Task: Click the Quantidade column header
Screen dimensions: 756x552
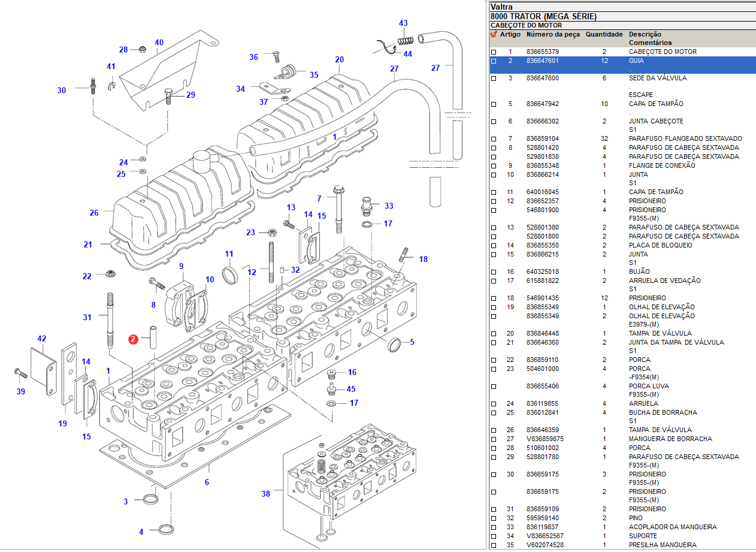Action: pos(604,35)
